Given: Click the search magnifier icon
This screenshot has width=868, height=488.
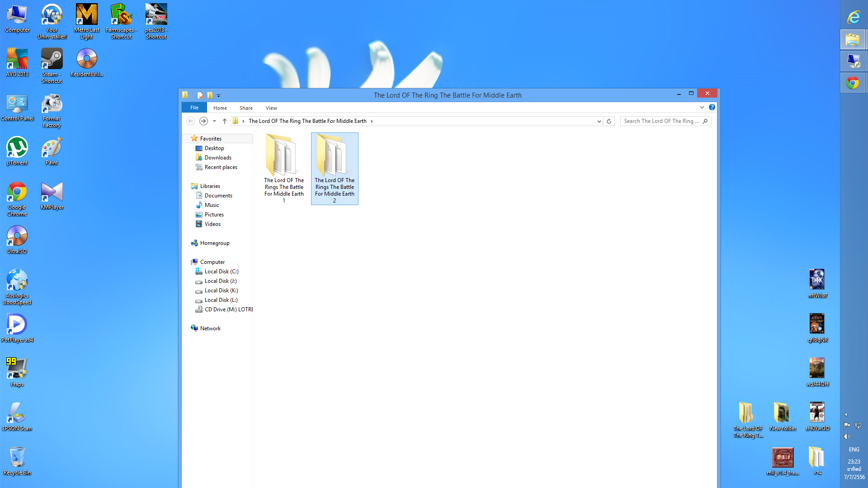Looking at the screenshot, I should click(705, 121).
